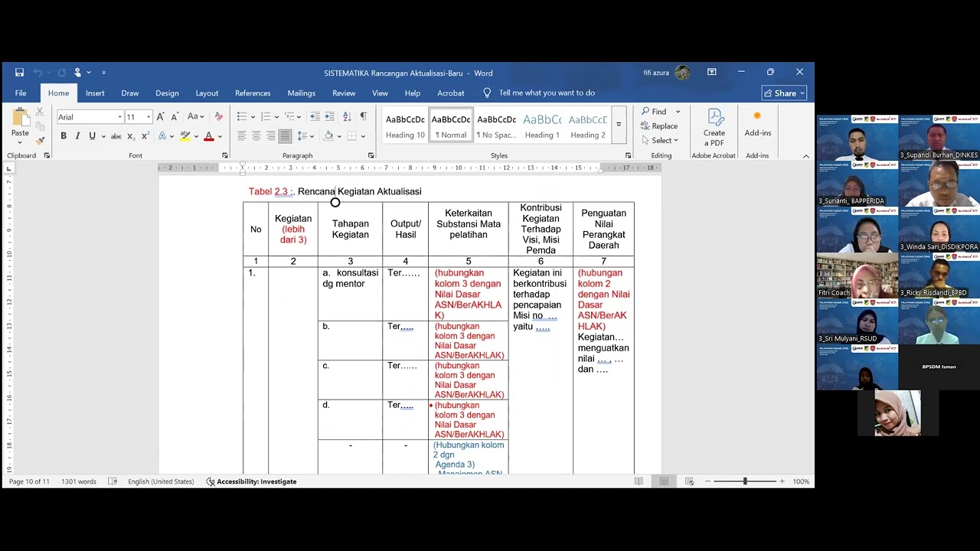980x551 pixels.
Task: Apply strikethrough formatting
Action: coord(116,136)
